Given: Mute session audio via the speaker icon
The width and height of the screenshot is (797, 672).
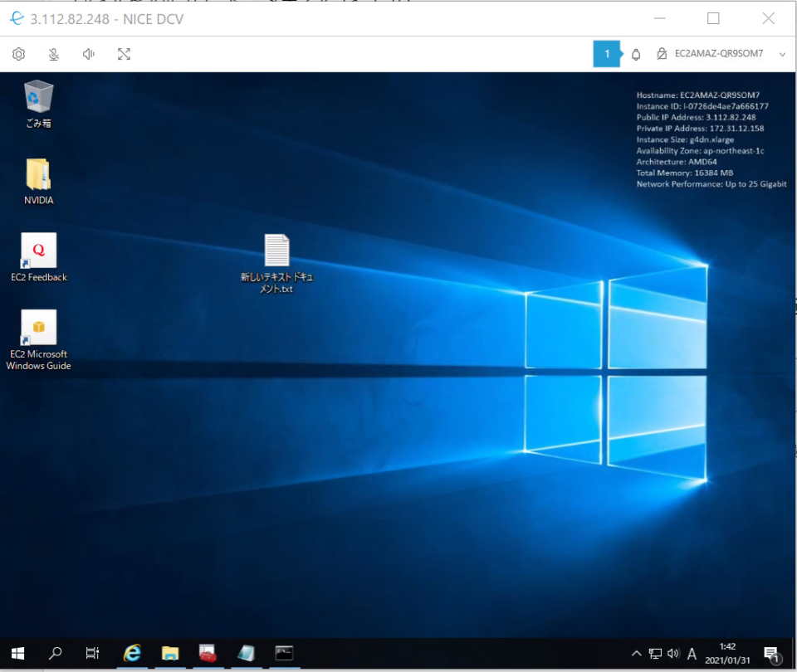Looking at the screenshot, I should 88,54.
